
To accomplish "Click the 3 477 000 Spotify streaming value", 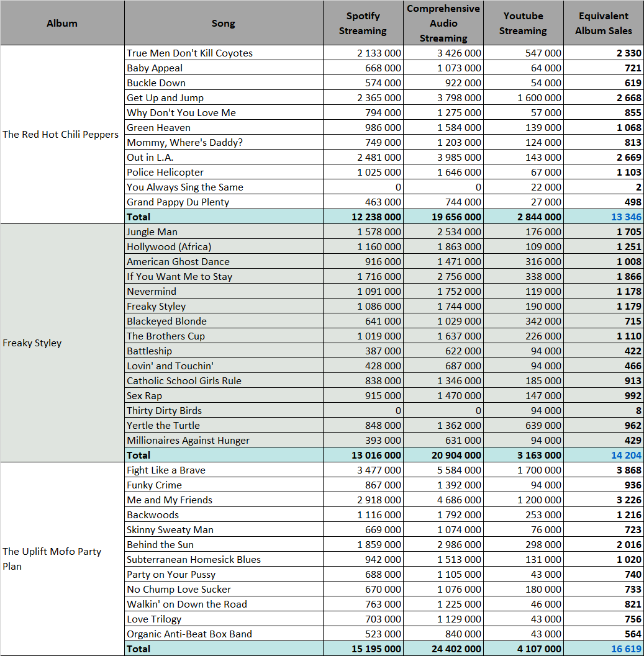I will pyautogui.click(x=363, y=470).
